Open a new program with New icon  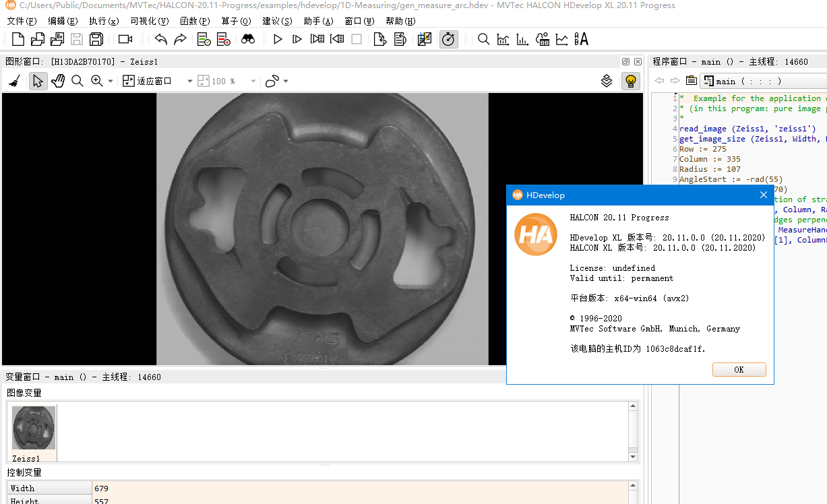(17, 39)
